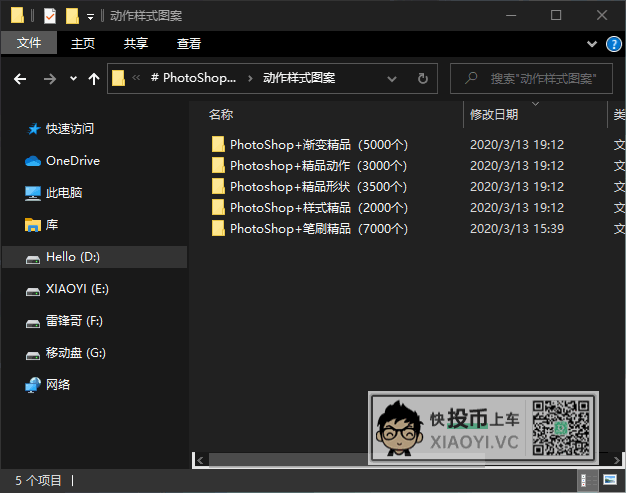Viewport: 626px width, 493px height.
Task: Click folder icon of PhotoShop+样式精品
Action: [x=218, y=207]
